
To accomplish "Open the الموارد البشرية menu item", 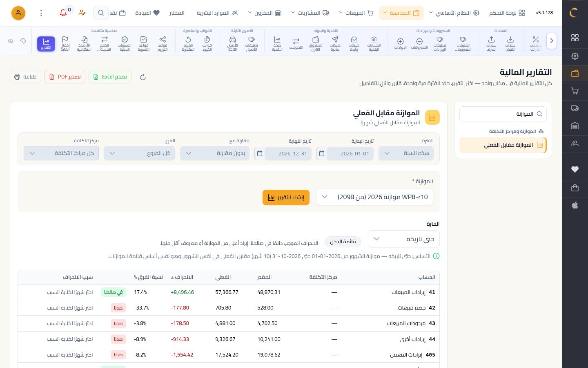I will 217,13.
